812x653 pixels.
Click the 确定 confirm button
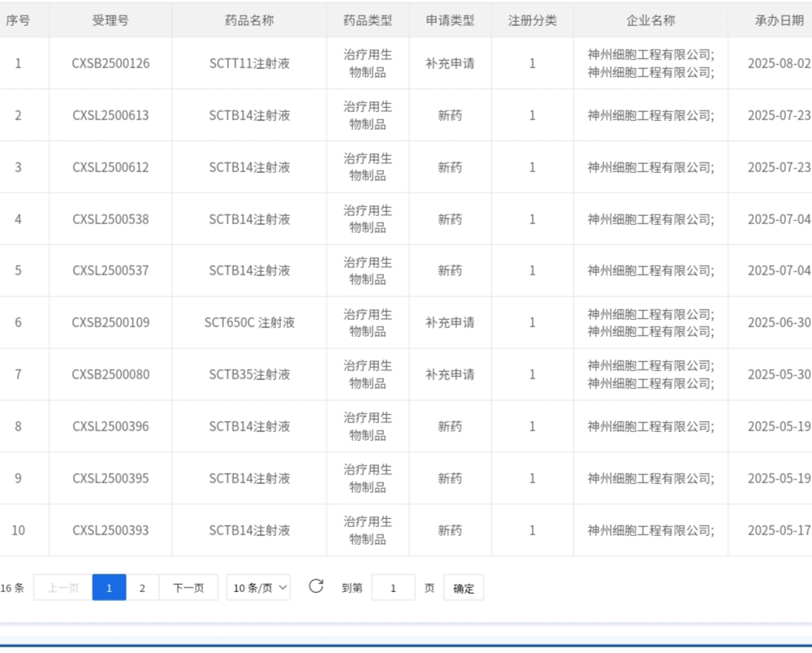(464, 587)
